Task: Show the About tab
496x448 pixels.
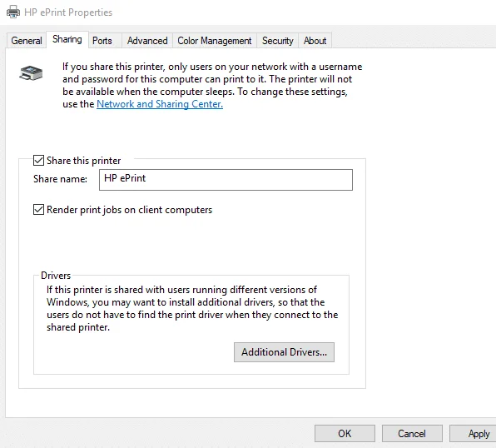Action: pyautogui.click(x=315, y=41)
